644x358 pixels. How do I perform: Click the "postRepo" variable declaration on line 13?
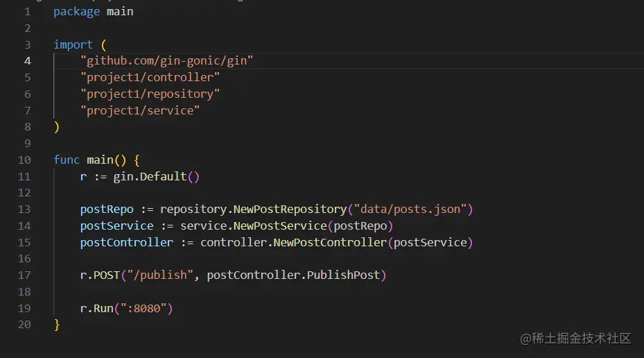[x=107, y=210]
